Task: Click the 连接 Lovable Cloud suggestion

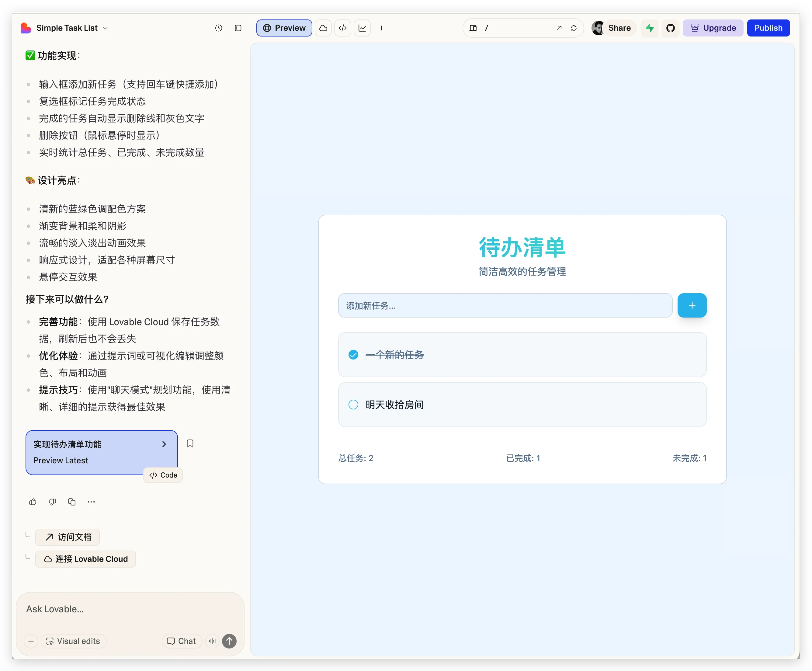Action: click(85, 559)
